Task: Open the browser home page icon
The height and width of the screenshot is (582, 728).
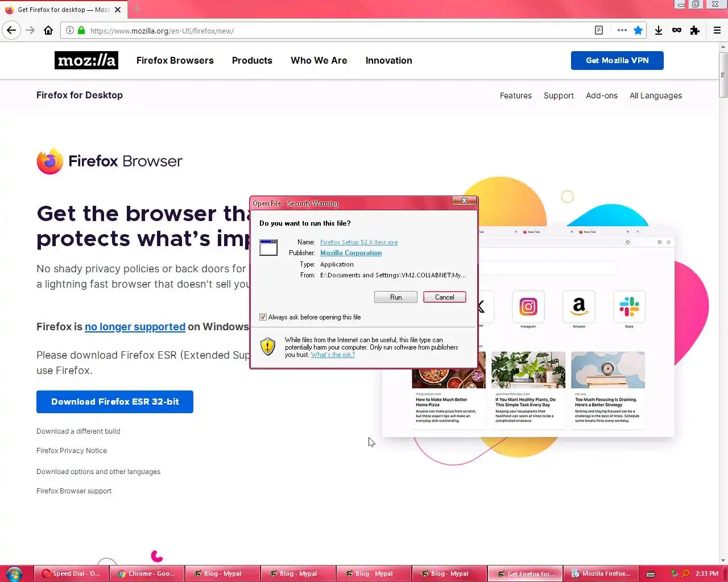Action: [48, 31]
